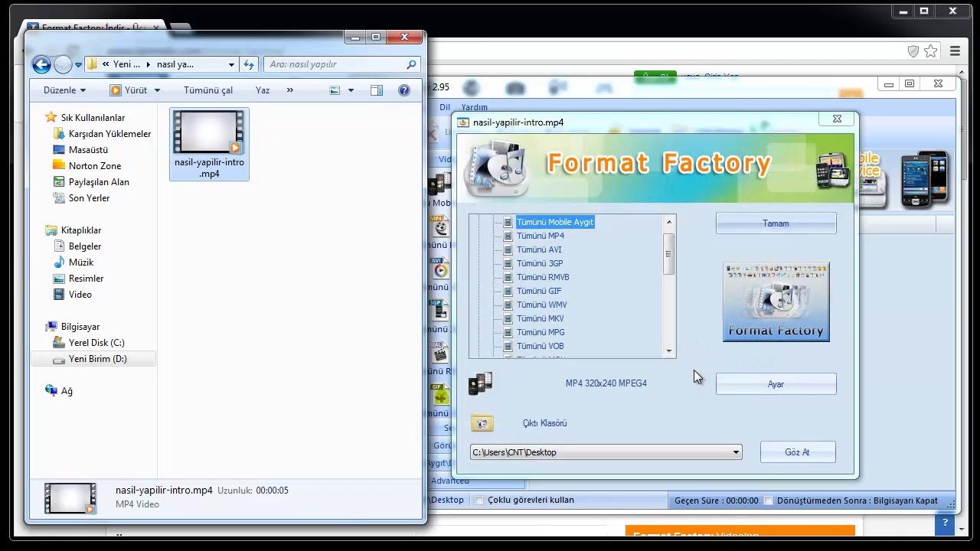This screenshot has height=551, width=980.
Task: Click the Yerel Disk (C:) drive icon
Action: click(59, 343)
